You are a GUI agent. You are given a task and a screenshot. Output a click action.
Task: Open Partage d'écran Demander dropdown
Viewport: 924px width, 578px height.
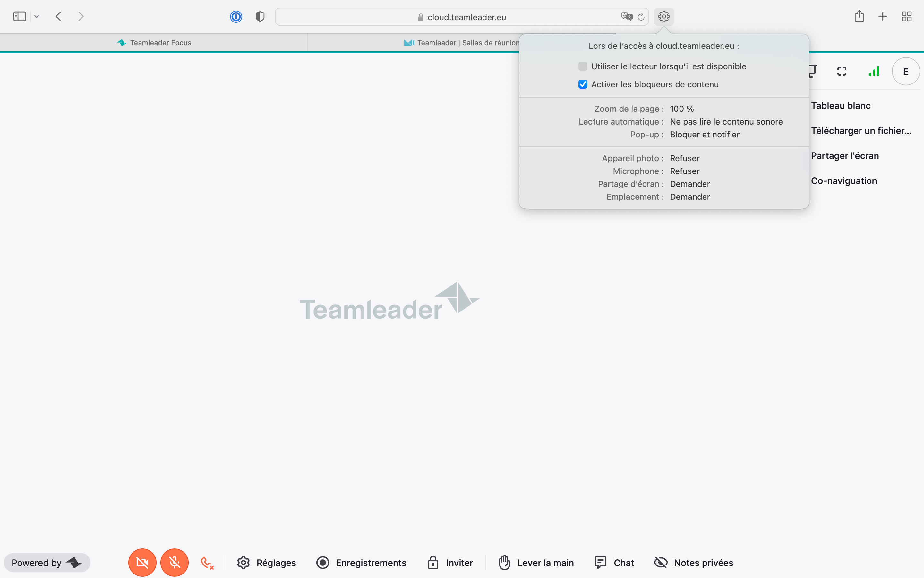[x=689, y=184]
